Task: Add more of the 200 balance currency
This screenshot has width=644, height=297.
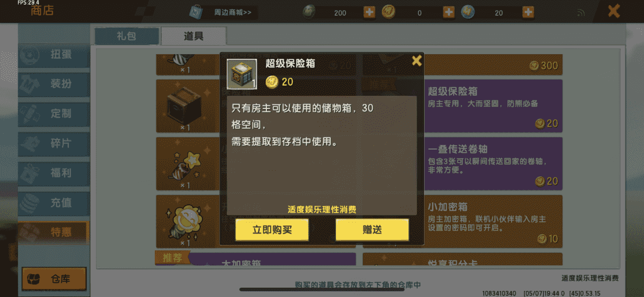Action: [369, 12]
